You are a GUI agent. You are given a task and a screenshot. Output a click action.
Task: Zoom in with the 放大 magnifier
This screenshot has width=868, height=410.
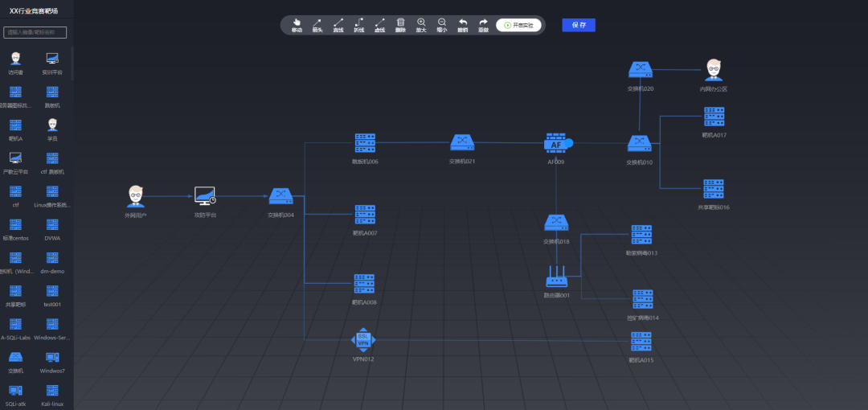click(421, 24)
